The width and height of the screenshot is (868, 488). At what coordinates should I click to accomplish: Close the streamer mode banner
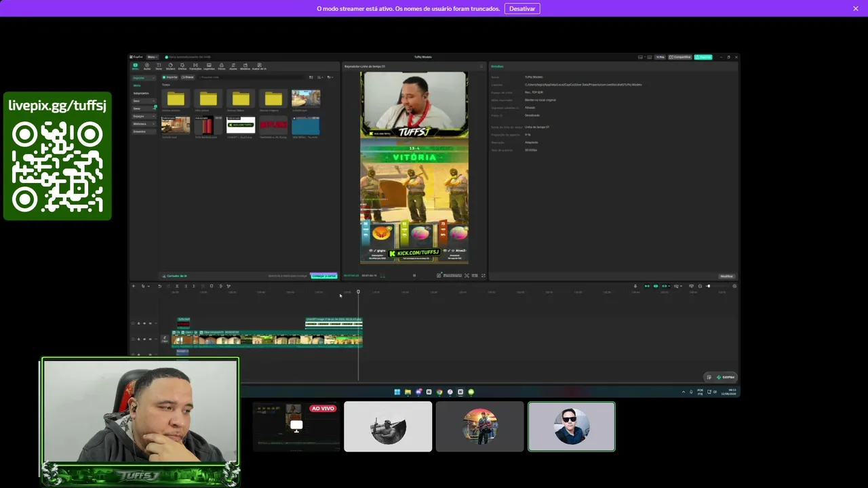click(856, 8)
